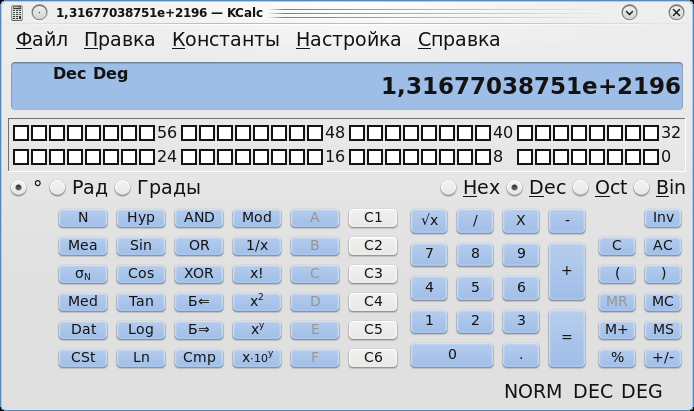This screenshot has height=411, width=694.
Task: Click the M+ memory add button
Action: point(617,330)
